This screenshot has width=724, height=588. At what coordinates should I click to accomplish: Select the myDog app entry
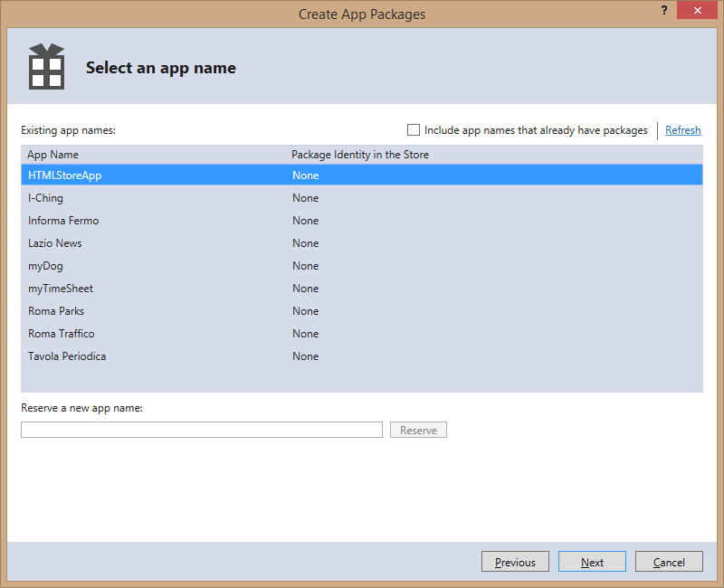pyautogui.click(x=45, y=266)
